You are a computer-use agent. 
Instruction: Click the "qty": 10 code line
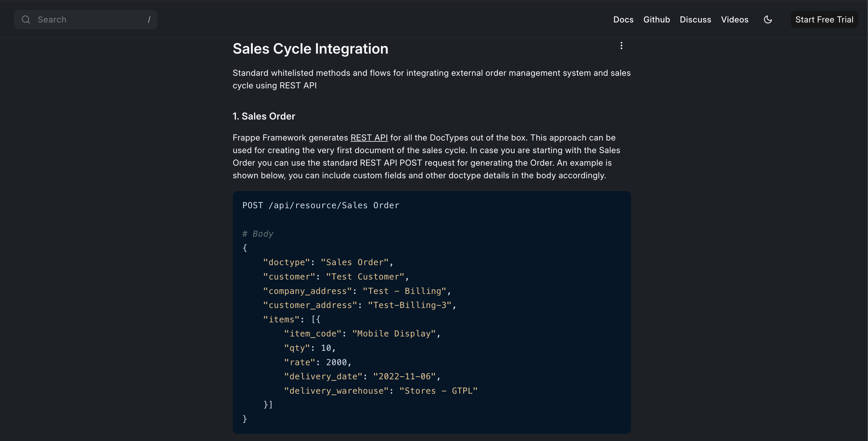tap(310, 348)
